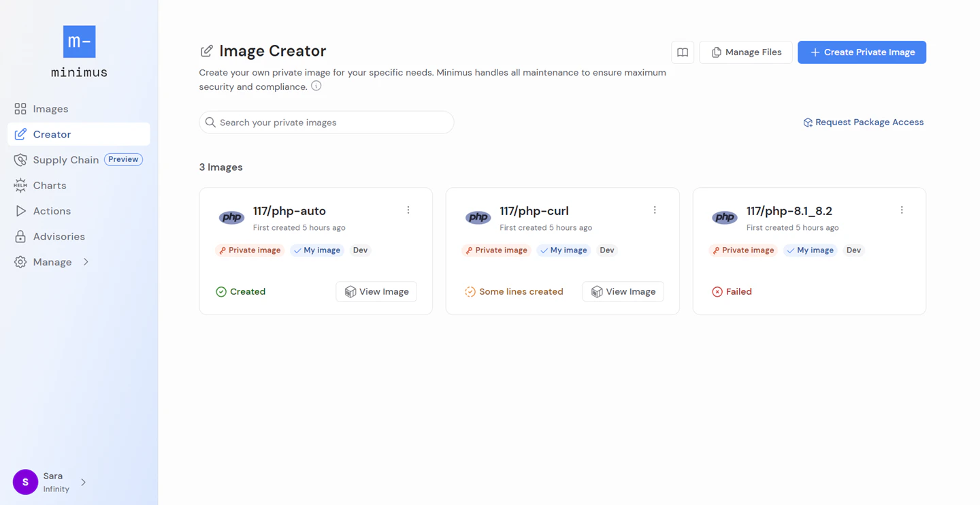Expand the Manage sidebar section

(52, 261)
